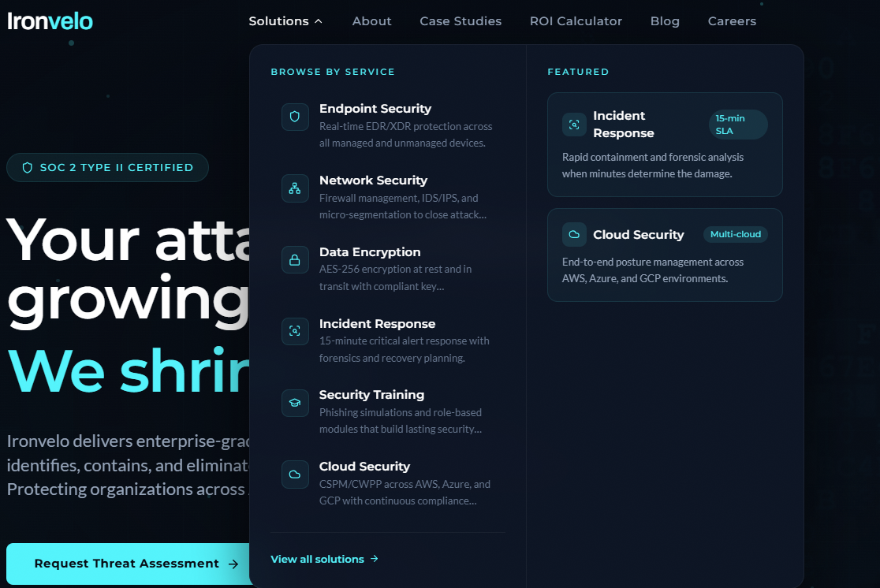Image resolution: width=880 pixels, height=588 pixels.
Task: Go to Case Studies
Action: click(461, 21)
